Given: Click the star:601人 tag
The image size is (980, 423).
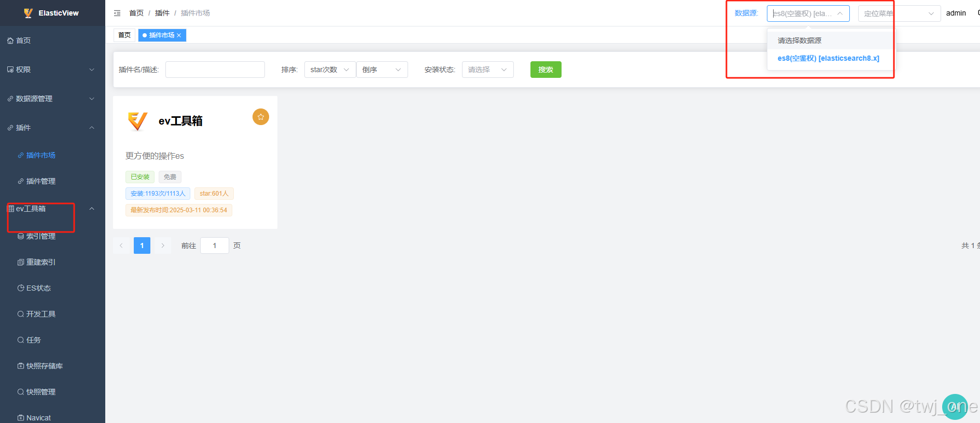Looking at the screenshot, I should coord(214,194).
